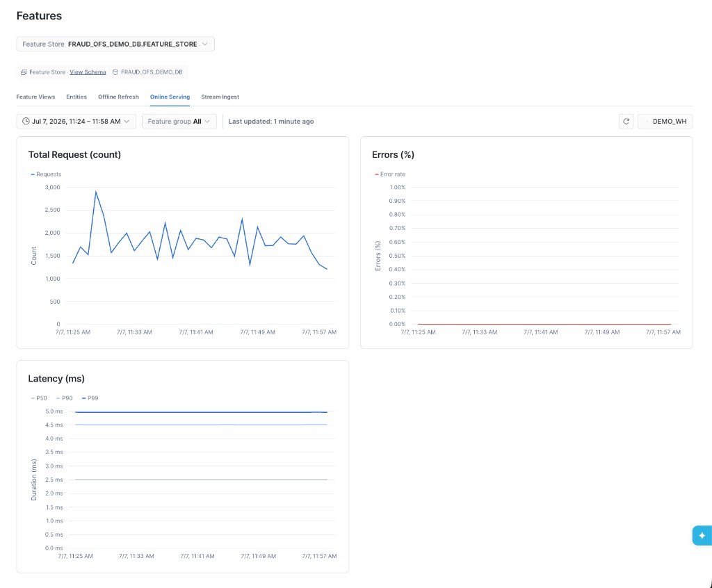Viewport: 712px width, 588px height.
Task: Click the chevron arrow on Feature Store selector
Action: (205, 44)
